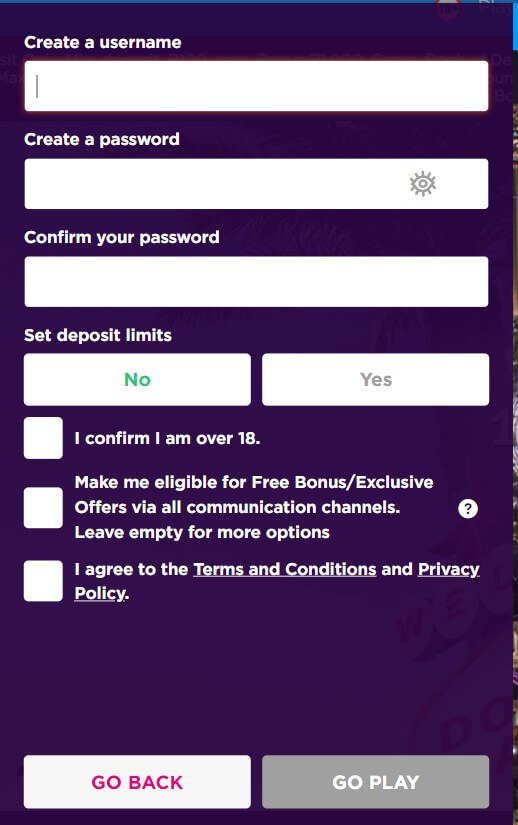Select Yes for deposit limits
This screenshot has width=518, height=825.
375,379
